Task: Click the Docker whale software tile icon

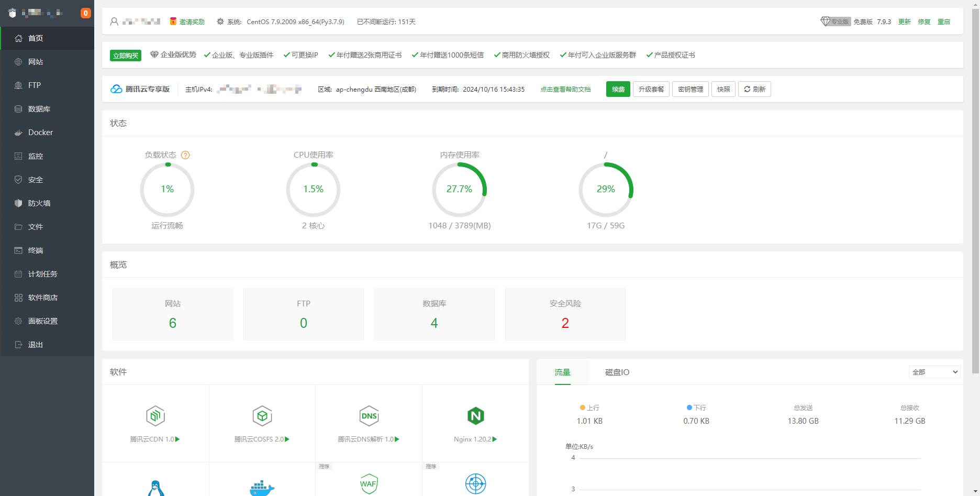Action: [x=262, y=488]
